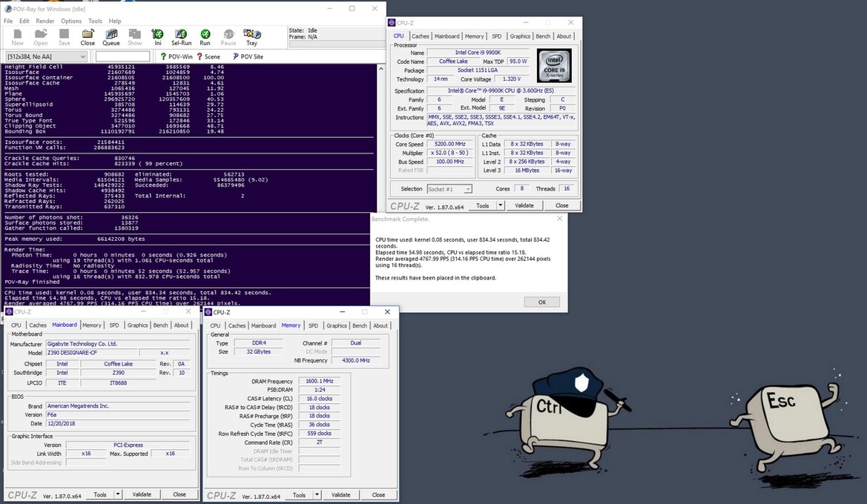The height and width of the screenshot is (504, 867).
Task: Click the Memory Size 32 GBytes value
Action: tap(259, 352)
